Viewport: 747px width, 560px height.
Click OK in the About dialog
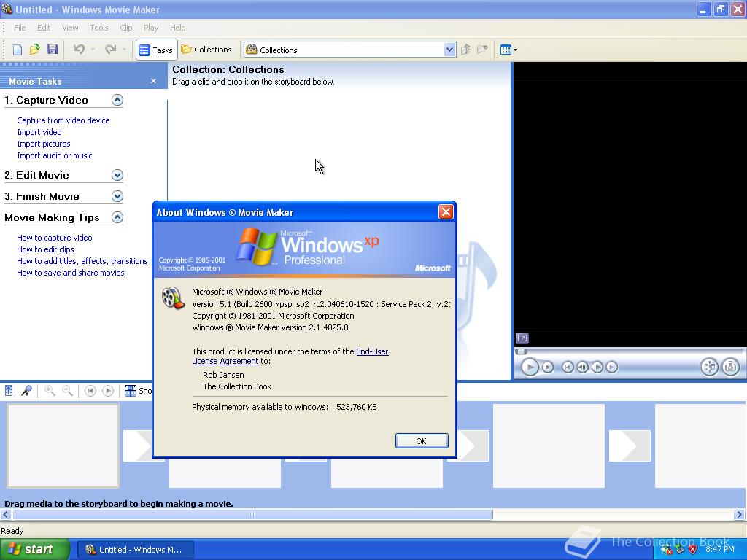[421, 441]
